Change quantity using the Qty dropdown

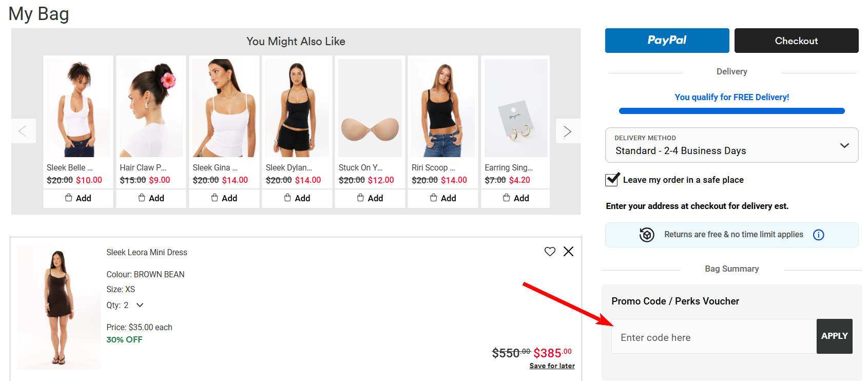(x=139, y=304)
